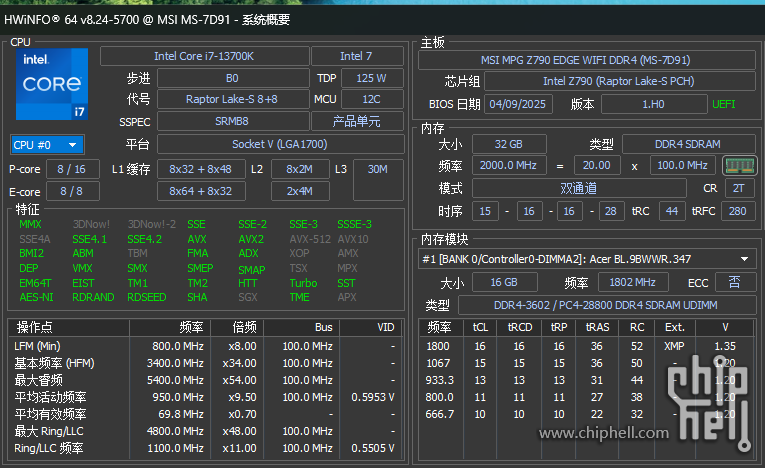Screen dimensions: 765x468
Task: Click the VID column header
Action: pyautogui.click(x=371, y=327)
